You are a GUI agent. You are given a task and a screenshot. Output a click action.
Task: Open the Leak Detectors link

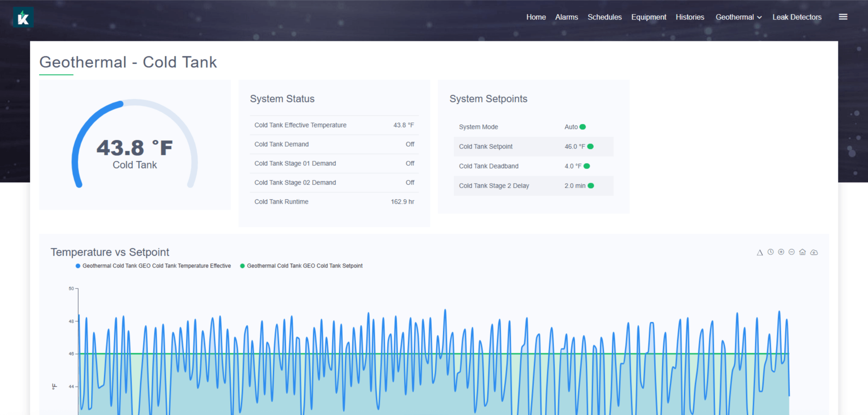(797, 17)
